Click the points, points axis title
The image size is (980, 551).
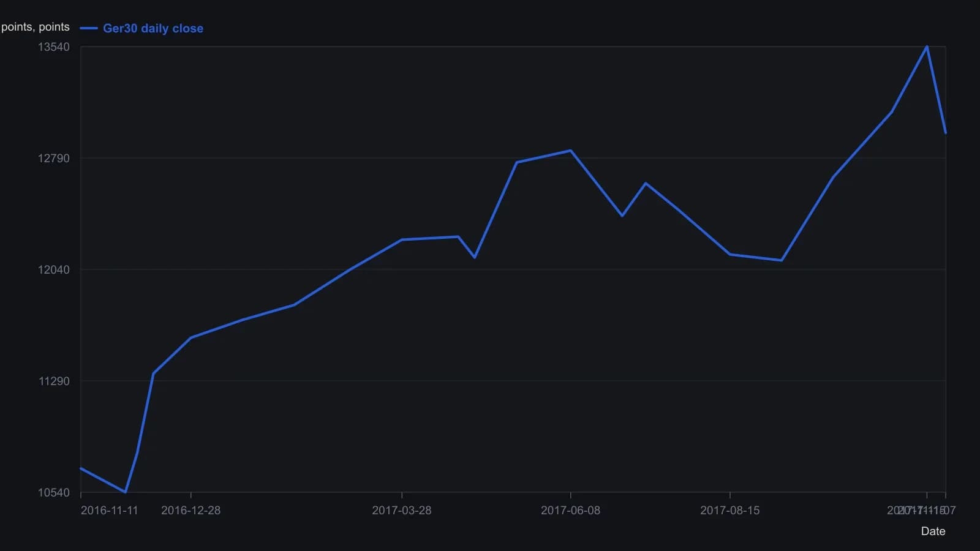[36, 27]
